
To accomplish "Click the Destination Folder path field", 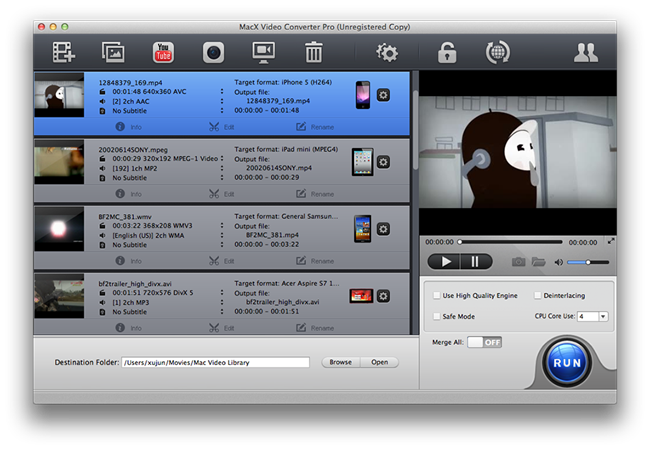I will click(216, 362).
